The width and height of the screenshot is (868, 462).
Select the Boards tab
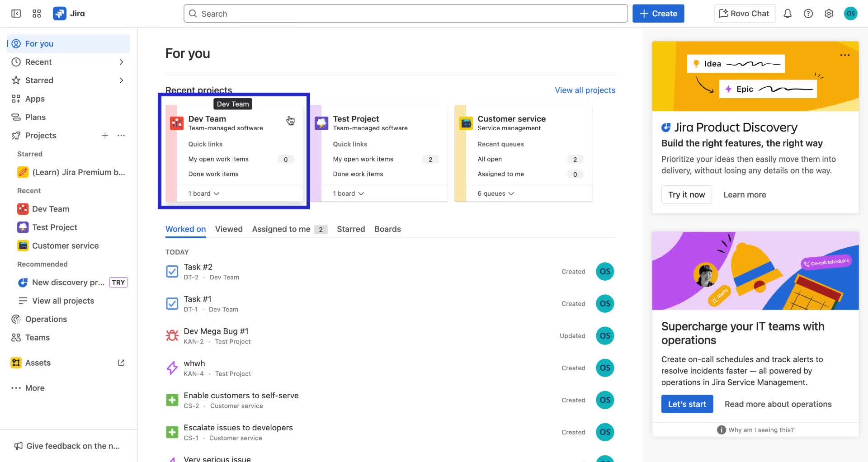tap(387, 229)
